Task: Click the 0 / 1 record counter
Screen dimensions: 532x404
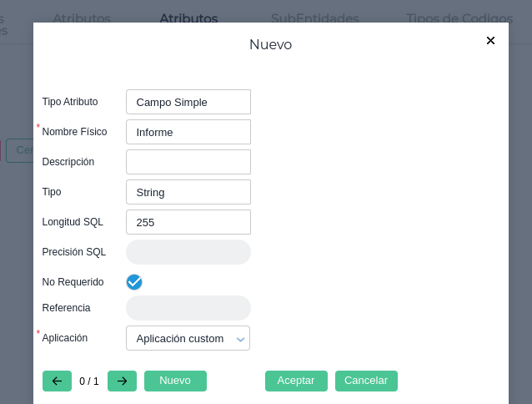Action: pos(89,381)
